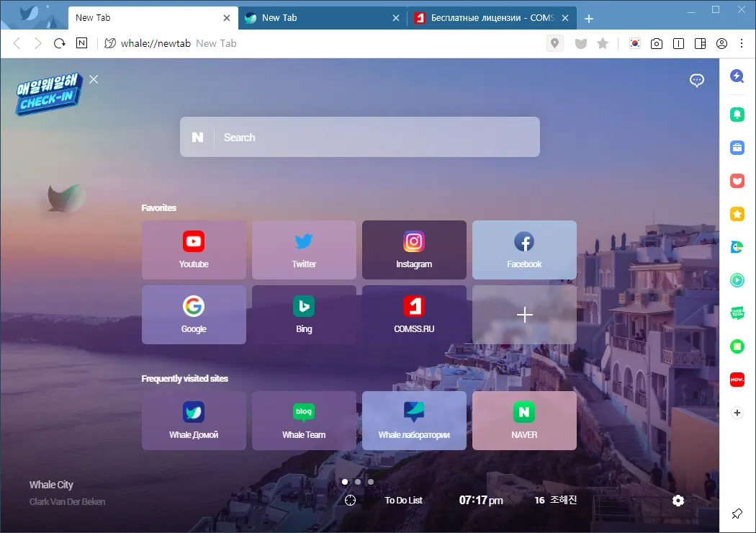Open Webtoon icon in sidebar
Image resolution: width=756 pixels, height=533 pixels.
(x=737, y=313)
